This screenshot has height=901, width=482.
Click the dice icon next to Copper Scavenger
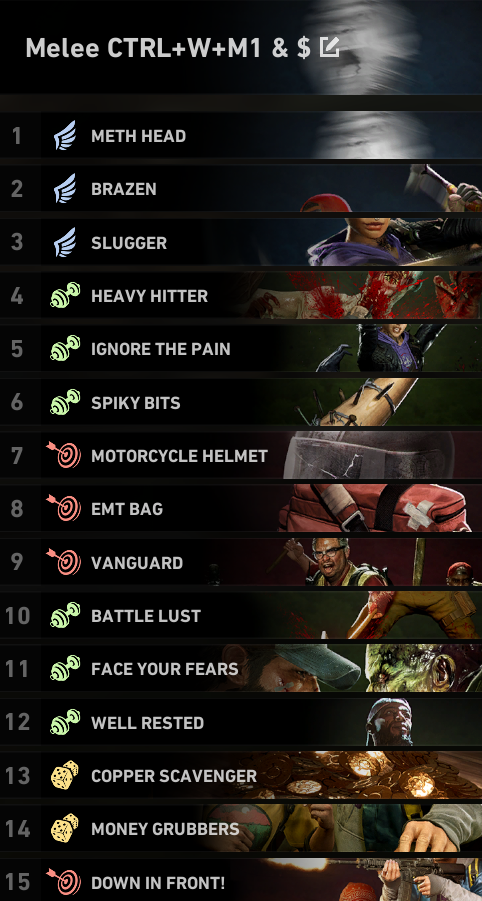coord(65,775)
